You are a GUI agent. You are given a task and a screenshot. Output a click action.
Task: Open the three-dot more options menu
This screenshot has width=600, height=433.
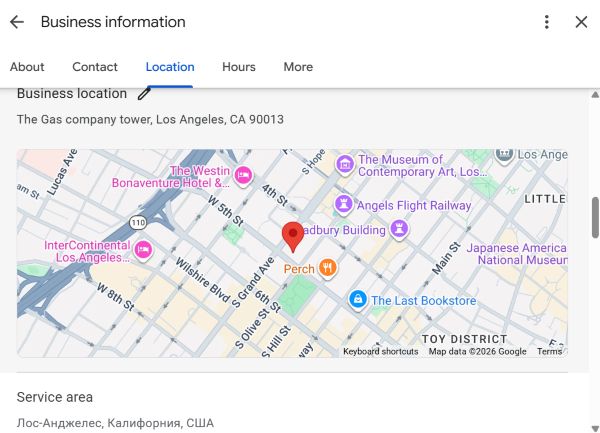[x=547, y=22]
